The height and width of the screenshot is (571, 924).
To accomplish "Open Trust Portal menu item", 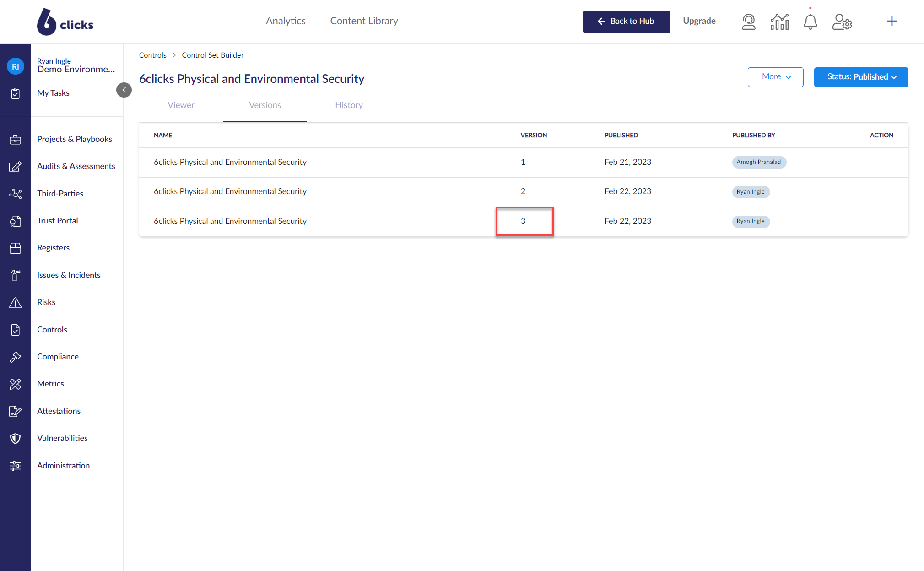I will (x=58, y=221).
